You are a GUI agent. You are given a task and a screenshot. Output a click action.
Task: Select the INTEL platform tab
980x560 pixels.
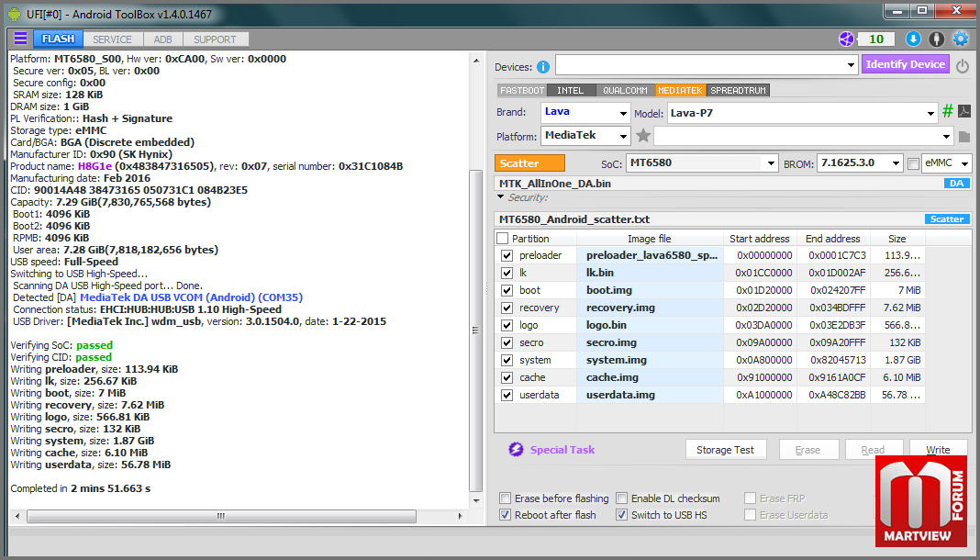pos(571,91)
